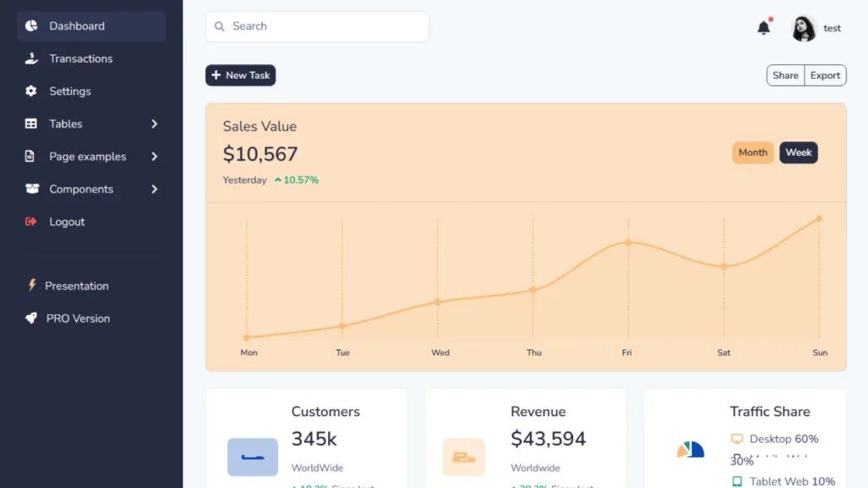
Task: Click the Logout icon
Action: [x=31, y=221]
